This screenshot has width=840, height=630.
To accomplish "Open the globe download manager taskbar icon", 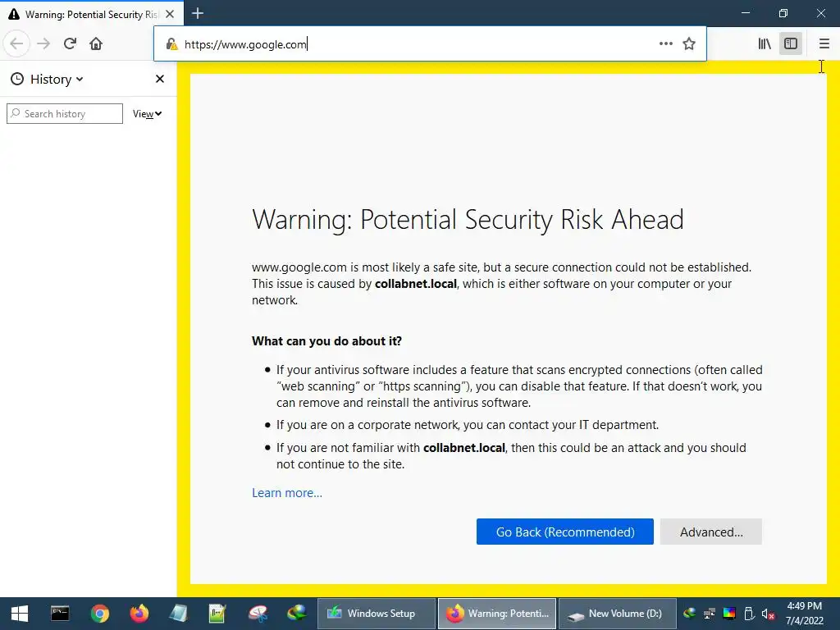I will click(297, 614).
